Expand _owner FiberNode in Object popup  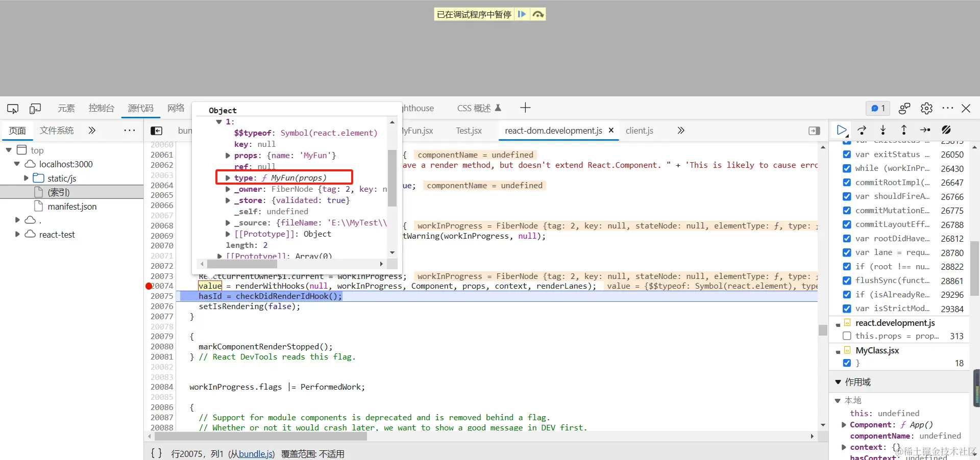[228, 189]
